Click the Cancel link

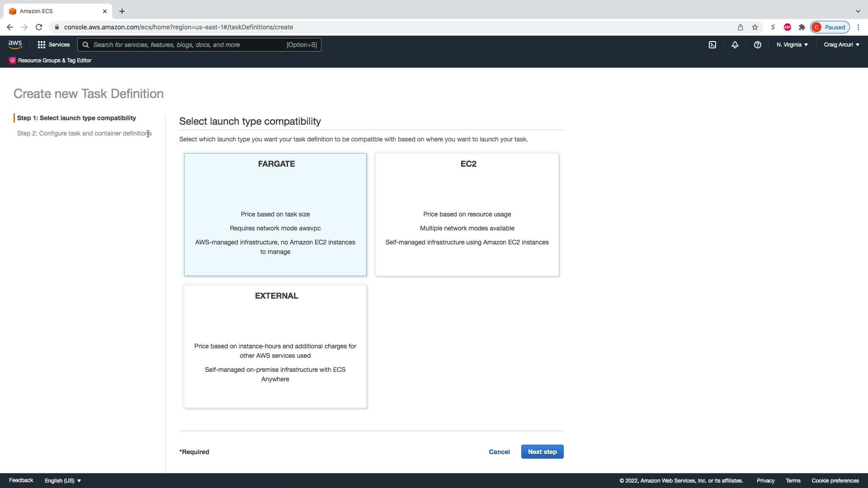499,452
